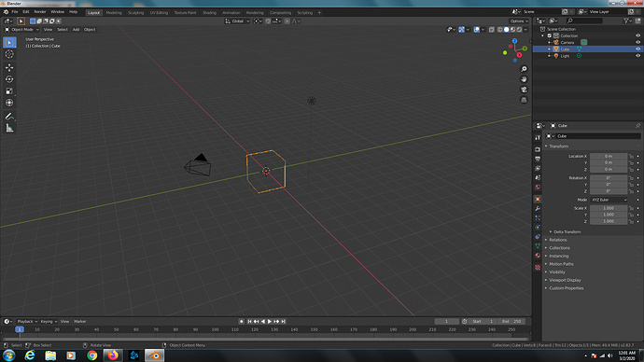Viewport: 644px width, 362px height.
Task: Open the Add menu in viewport
Action: [x=76, y=30]
